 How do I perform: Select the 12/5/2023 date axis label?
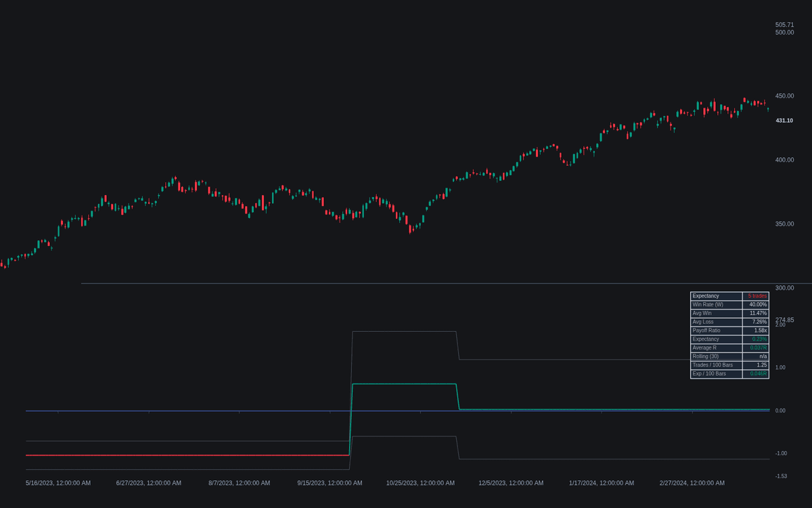click(x=511, y=483)
